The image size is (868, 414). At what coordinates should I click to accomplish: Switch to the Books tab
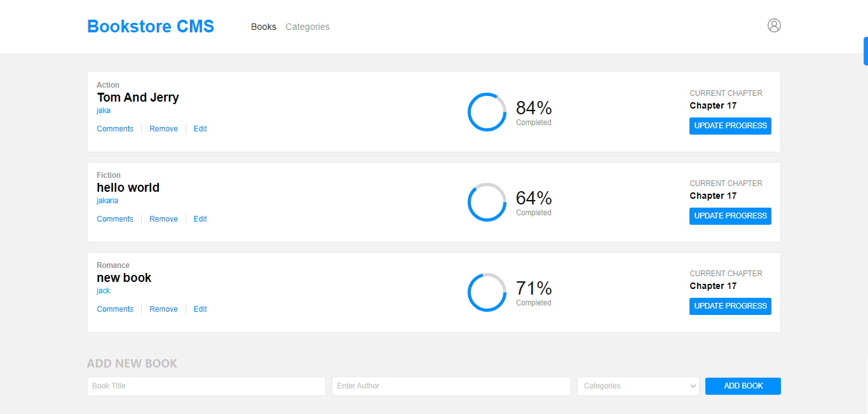tap(264, 27)
